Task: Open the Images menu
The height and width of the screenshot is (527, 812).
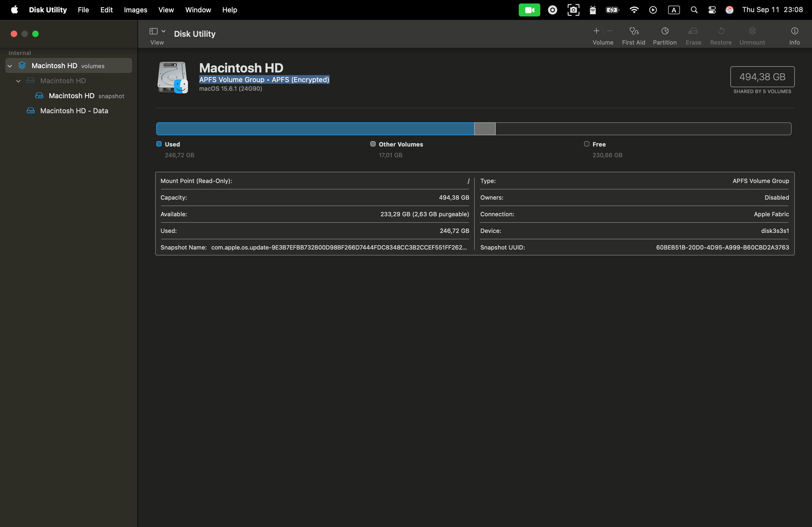Action: [135, 10]
